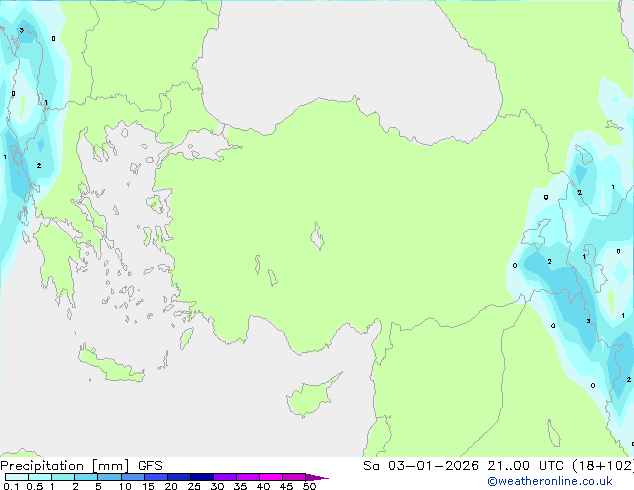
Task: Select the 30 to 35 mm purple swatch
Action: [x=224, y=477]
